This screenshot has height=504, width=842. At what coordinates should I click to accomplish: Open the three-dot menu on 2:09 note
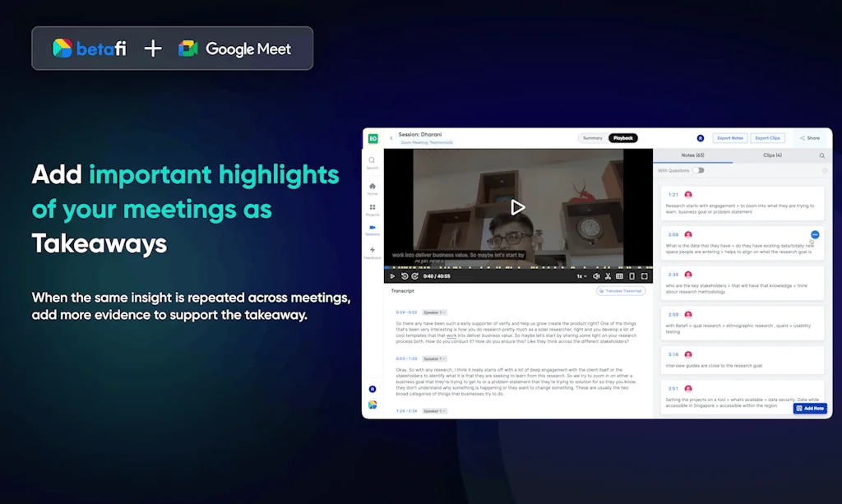click(x=814, y=234)
